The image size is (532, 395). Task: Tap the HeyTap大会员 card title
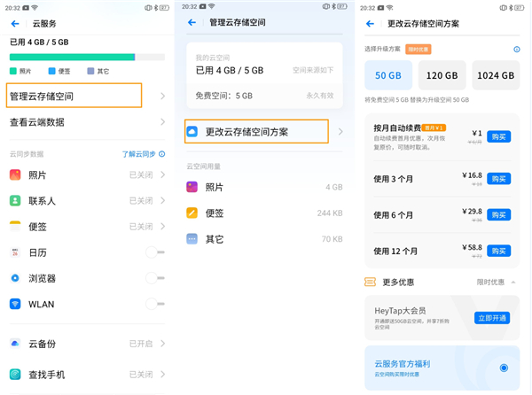coord(400,311)
